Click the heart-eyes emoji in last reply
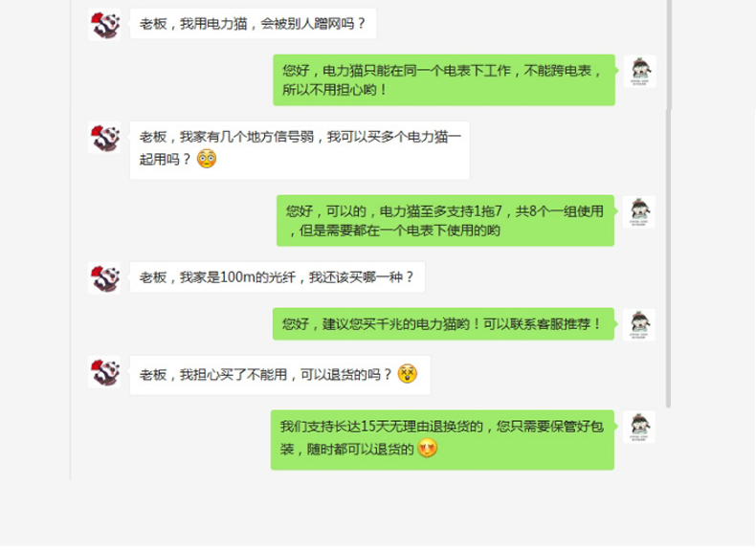Viewport: 756px width, 551px height. point(428,448)
